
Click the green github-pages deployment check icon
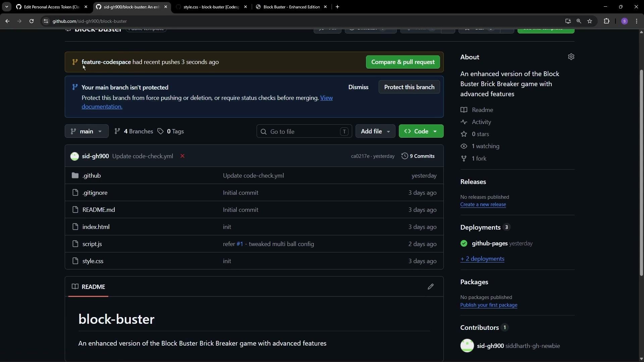[464, 244]
